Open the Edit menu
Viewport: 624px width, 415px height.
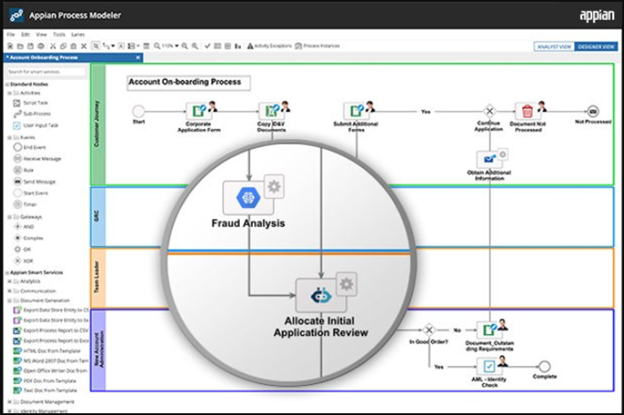tap(25, 35)
